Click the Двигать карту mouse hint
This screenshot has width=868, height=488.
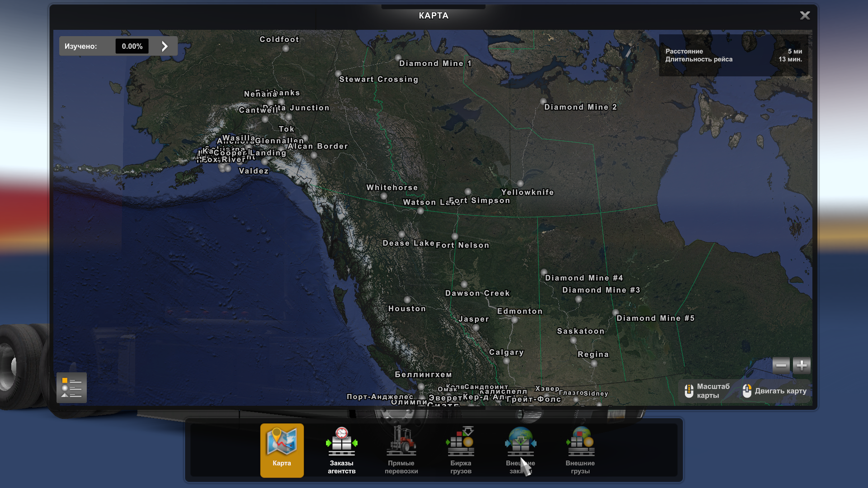(x=775, y=391)
